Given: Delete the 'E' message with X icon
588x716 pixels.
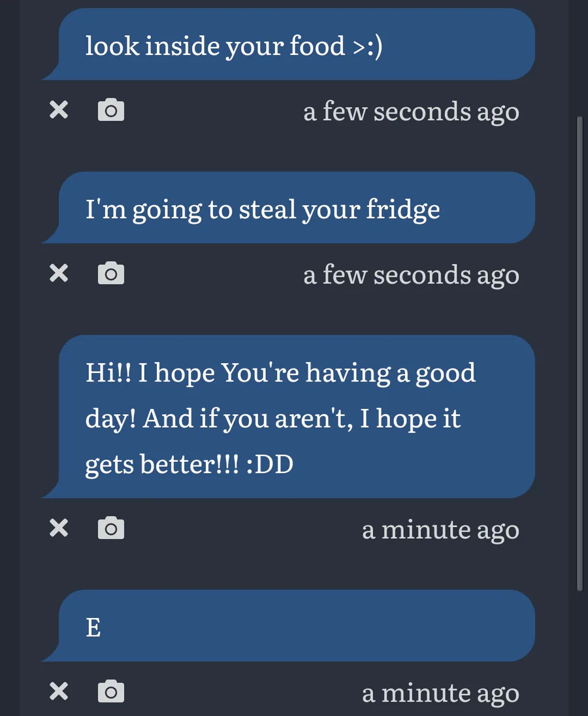Looking at the screenshot, I should pyautogui.click(x=59, y=691).
